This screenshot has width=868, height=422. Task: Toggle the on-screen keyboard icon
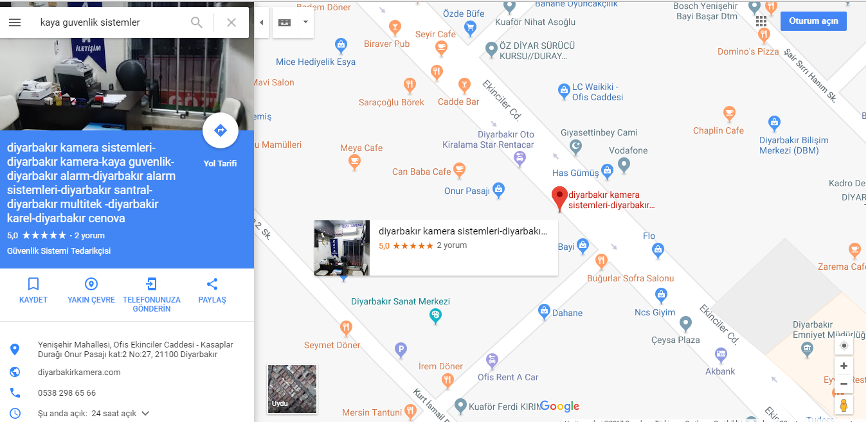pos(284,22)
